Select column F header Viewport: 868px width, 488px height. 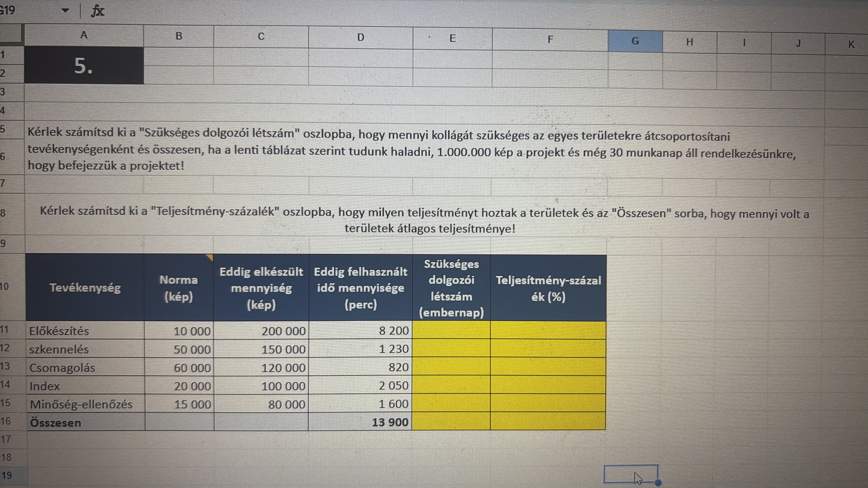[x=550, y=40]
